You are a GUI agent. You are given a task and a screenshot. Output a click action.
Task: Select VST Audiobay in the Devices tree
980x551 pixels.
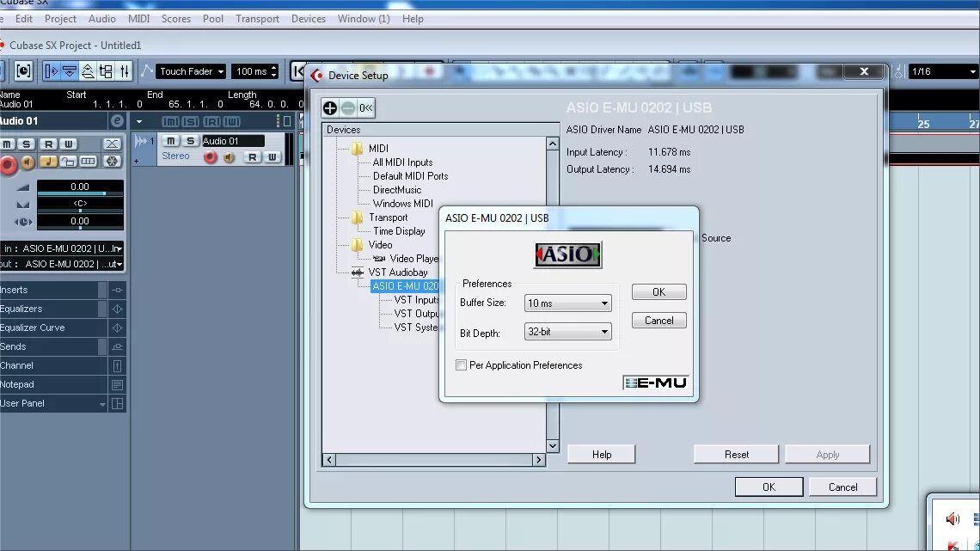(x=398, y=272)
